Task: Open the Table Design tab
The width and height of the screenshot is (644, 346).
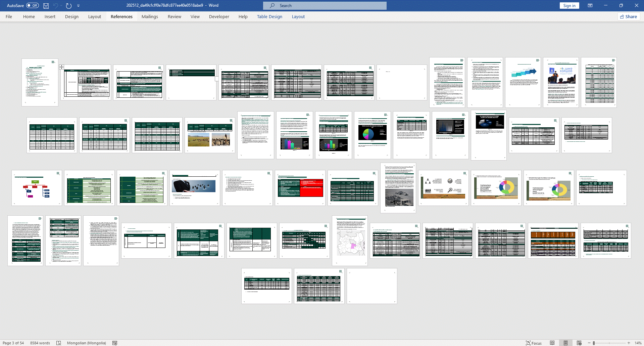Action: pos(269,17)
